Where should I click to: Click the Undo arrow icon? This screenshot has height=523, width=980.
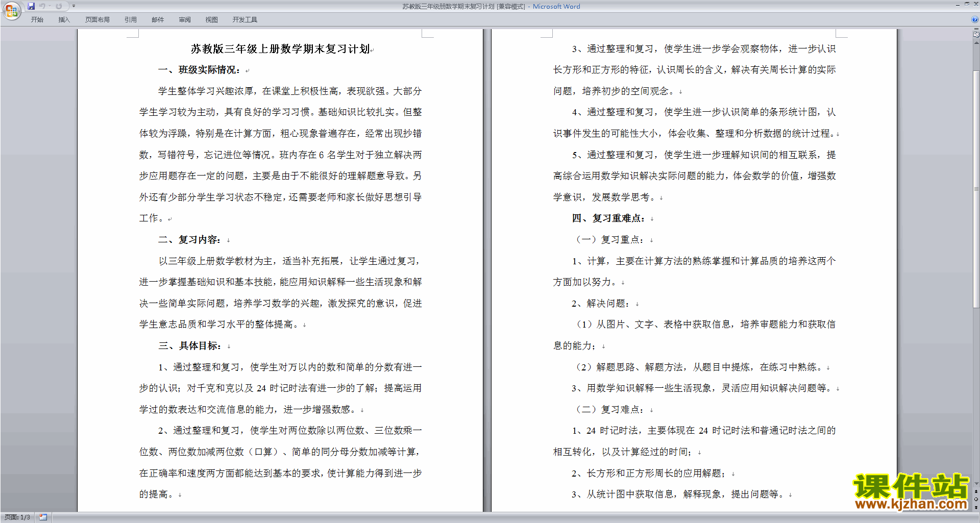coord(42,6)
